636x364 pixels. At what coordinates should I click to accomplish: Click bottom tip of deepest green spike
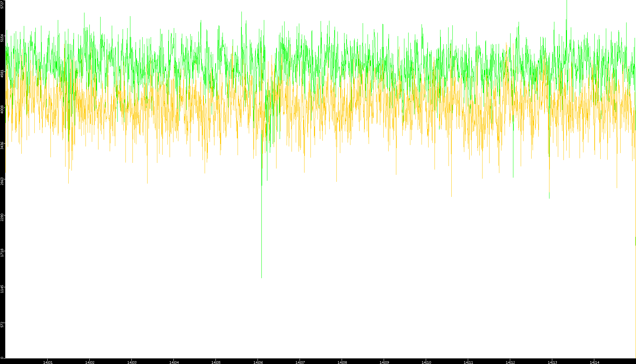(261, 277)
